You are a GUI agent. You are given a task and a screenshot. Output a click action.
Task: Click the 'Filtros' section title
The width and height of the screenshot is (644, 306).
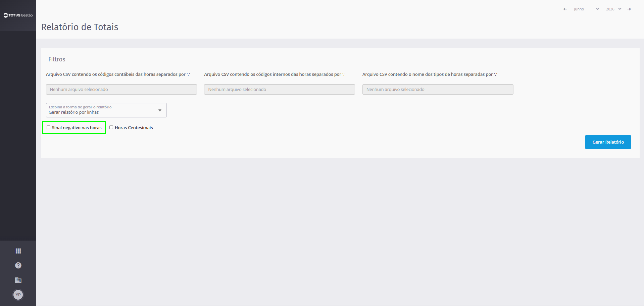(x=57, y=59)
